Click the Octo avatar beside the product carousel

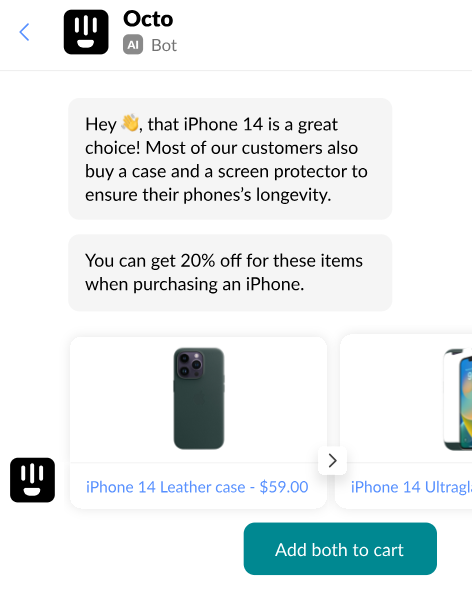pos(33,480)
